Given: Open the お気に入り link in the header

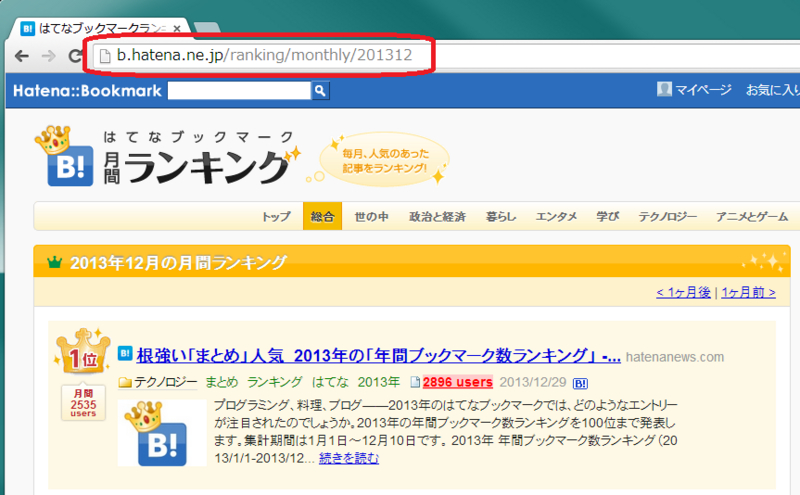Looking at the screenshot, I should [x=772, y=90].
